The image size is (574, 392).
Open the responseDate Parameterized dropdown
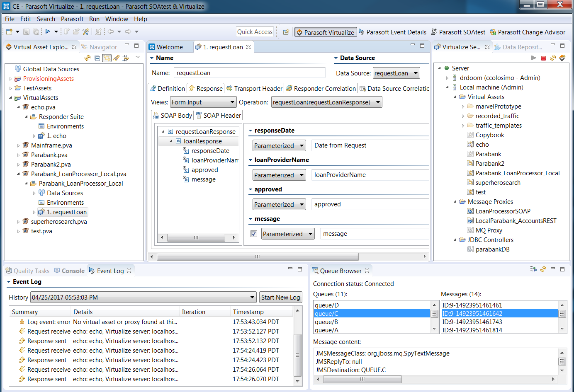pyautogui.click(x=279, y=145)
